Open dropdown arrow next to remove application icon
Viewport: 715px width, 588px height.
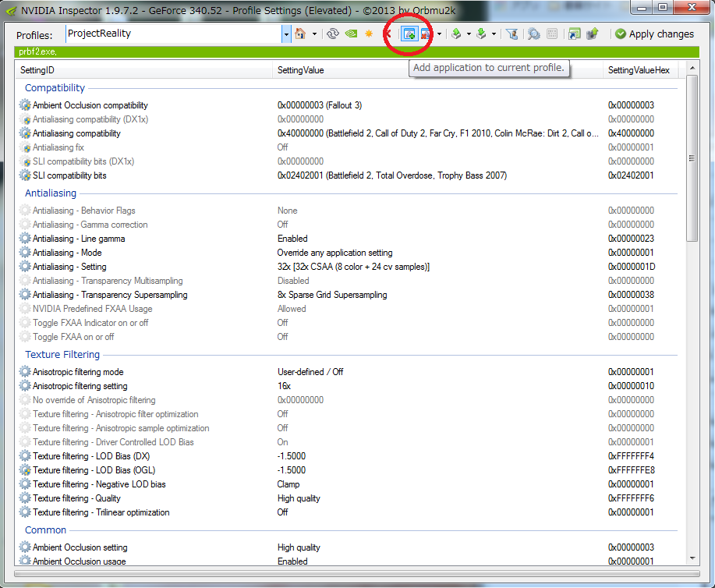[x=439, y=34]
